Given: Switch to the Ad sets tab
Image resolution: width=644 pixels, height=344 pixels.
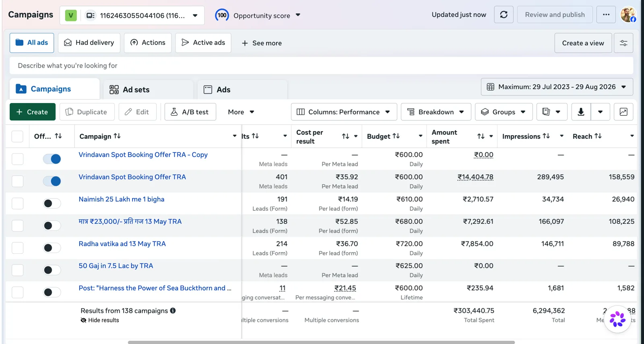Looking at the screenshot, I should [x=149, y=90].
